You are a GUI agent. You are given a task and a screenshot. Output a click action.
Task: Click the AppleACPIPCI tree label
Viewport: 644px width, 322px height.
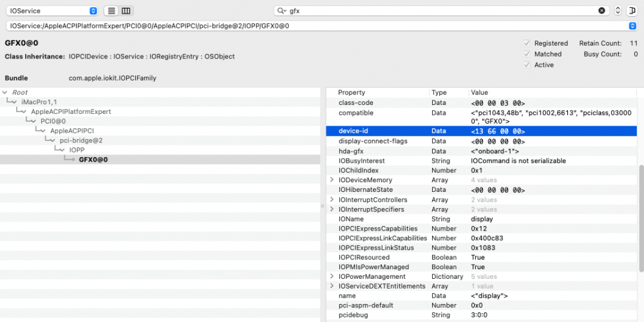(x=72, y=131)
